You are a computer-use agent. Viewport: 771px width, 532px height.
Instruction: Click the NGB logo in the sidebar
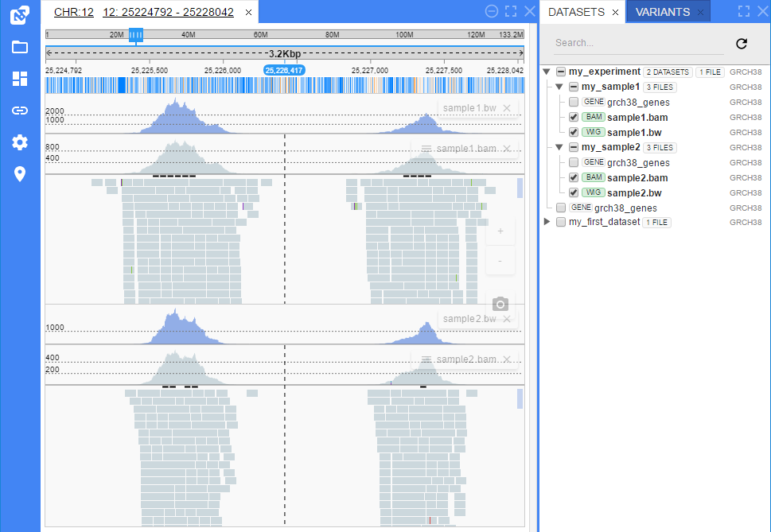click(20, 15)
